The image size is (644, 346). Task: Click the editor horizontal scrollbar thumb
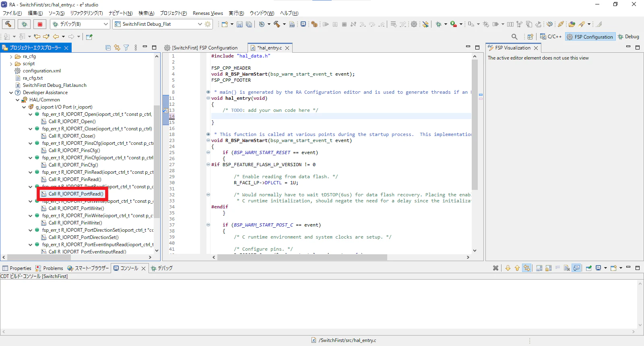click(302, 257)
